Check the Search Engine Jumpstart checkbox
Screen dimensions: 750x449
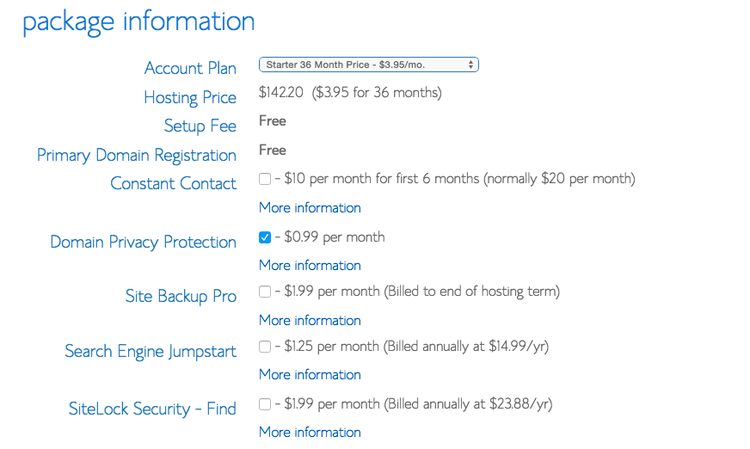point(265,347)
